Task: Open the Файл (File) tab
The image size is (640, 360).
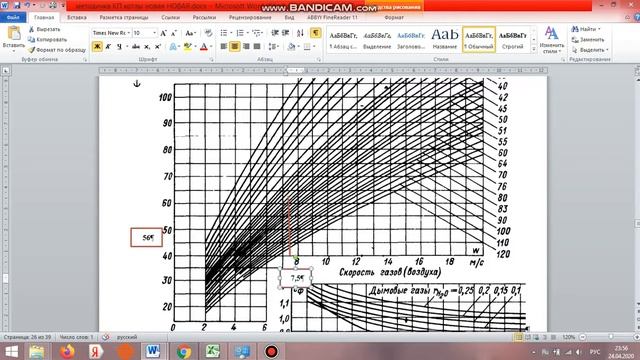Action: 13,18
